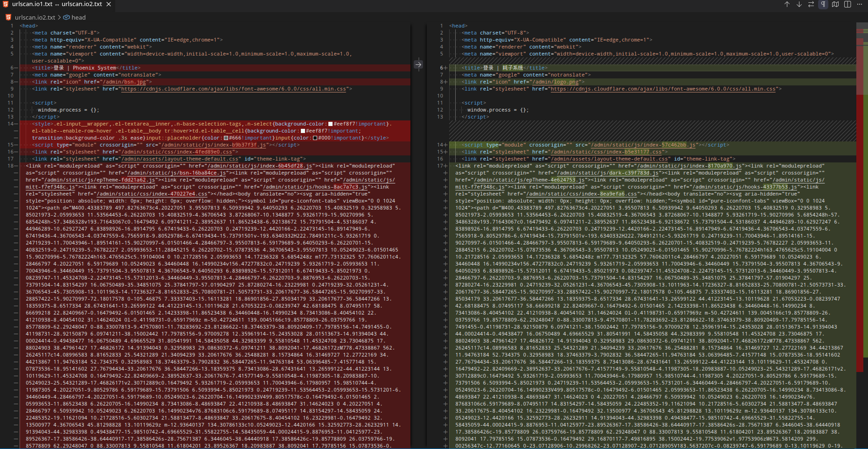Click 'Phoenix System' title text in left pane
The image size is (868, 449).
point(94,68)
